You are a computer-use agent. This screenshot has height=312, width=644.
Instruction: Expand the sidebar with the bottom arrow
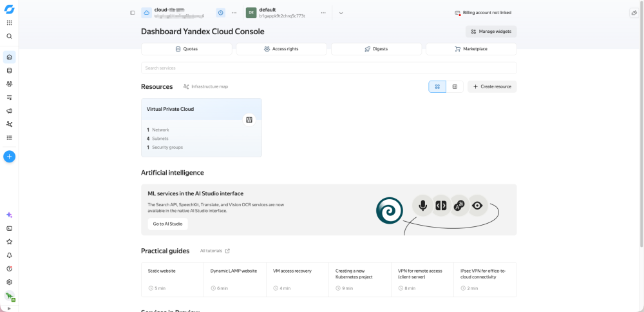click(x=10, y=308)
